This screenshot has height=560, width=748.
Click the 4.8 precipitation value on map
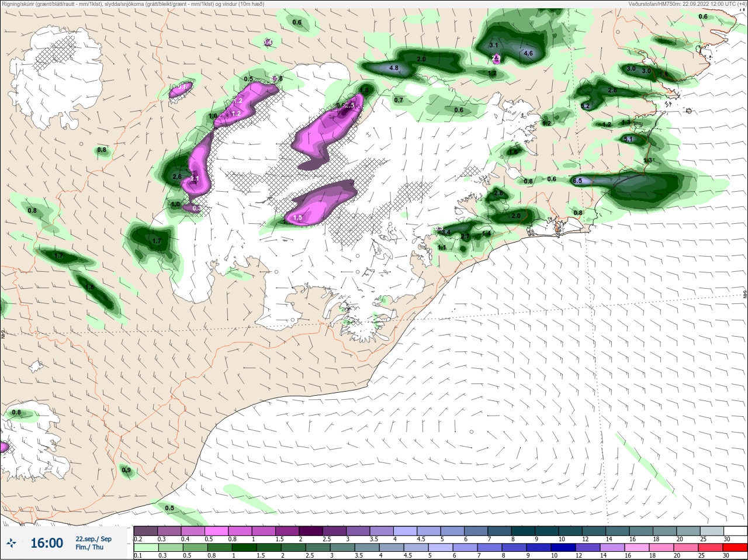(394, 68)
